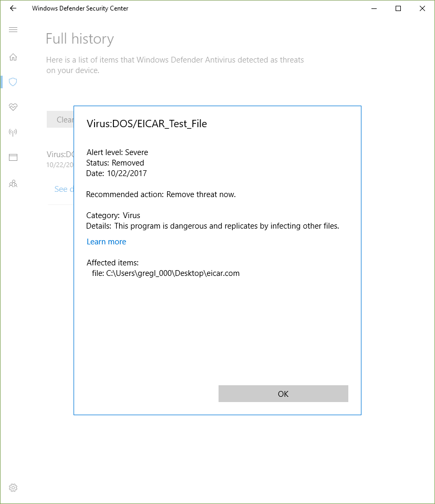Screen dimensions: 435x504
Task: Click the See details link behind dialog
Action: [x=64, y=189]
